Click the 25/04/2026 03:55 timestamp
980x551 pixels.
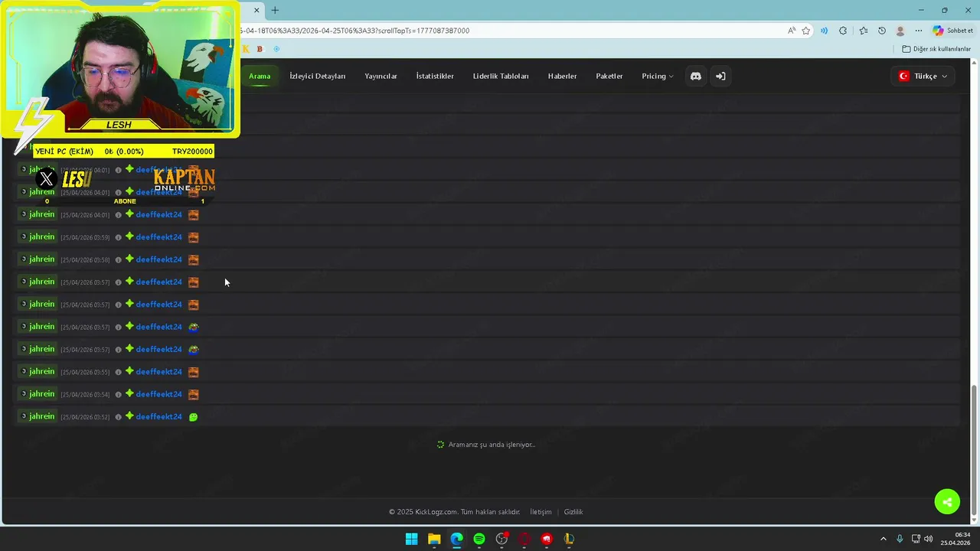click(85, 372)
